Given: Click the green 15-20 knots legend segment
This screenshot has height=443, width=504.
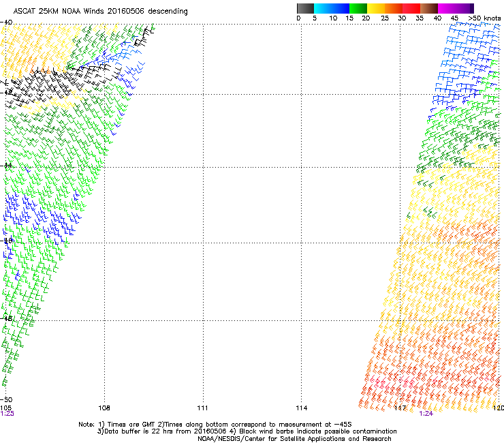Looking at the screenshot, I should point(358,8).
